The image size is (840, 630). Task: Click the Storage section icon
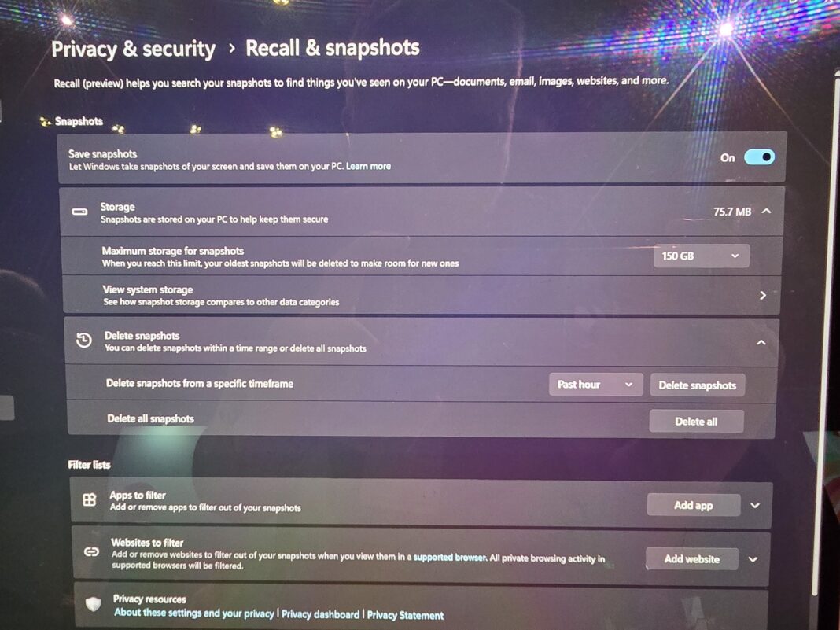click(79, 212)
